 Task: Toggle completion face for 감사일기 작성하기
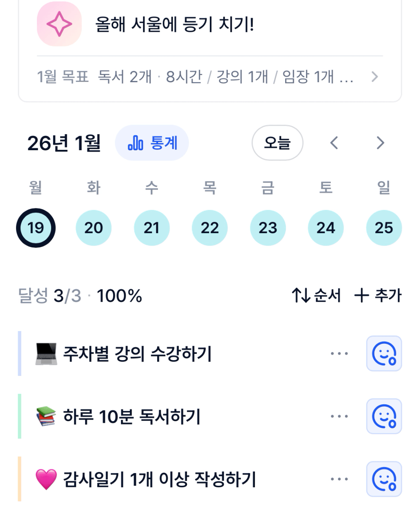pyautogui.click(x=384, y=479)
